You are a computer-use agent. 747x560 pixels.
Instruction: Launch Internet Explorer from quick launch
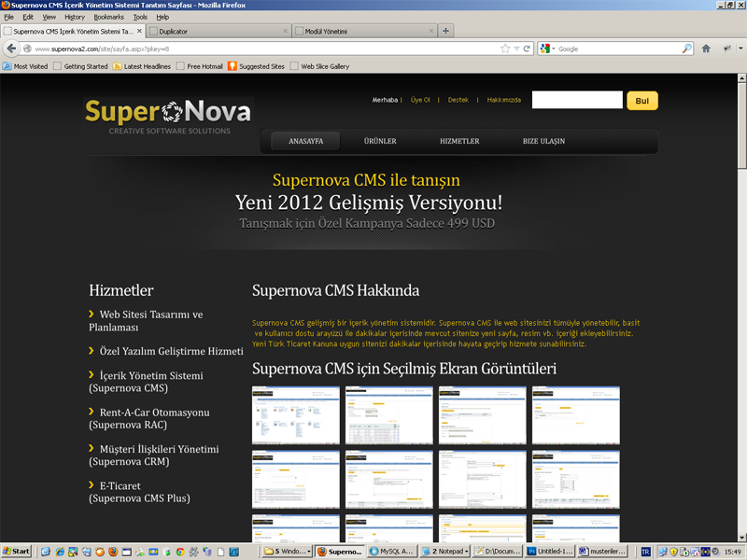pyautogui.click(x=60, y=552)
